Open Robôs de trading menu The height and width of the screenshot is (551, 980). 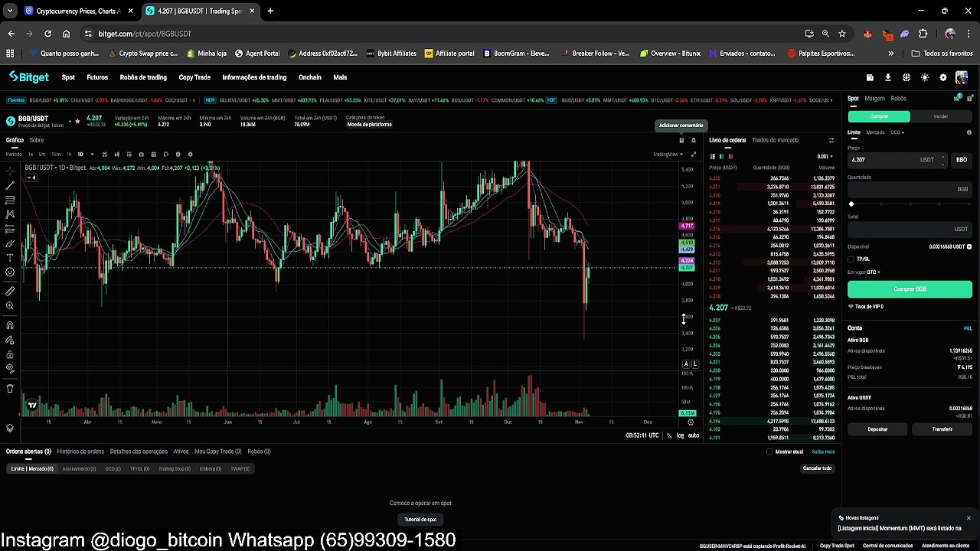[x=143, y=77]
